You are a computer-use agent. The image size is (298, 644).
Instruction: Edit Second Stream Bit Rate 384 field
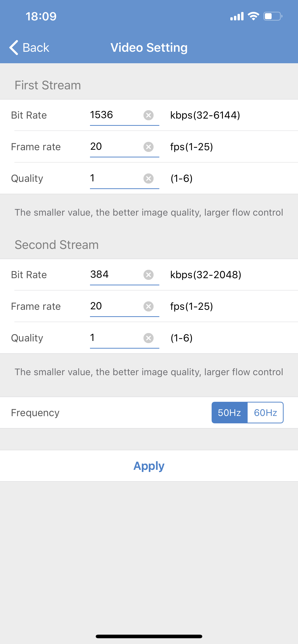(x=116, y=275)
